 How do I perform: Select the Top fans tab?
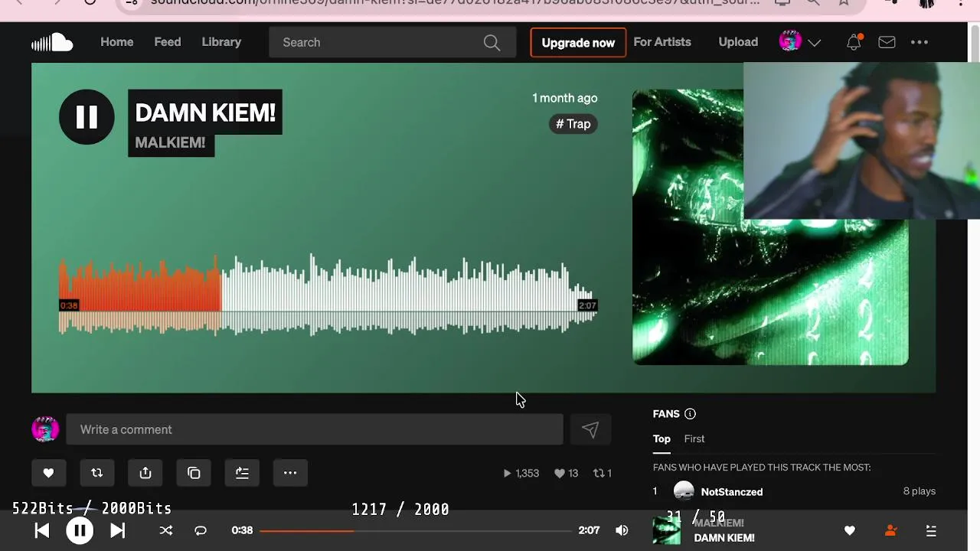661,439
